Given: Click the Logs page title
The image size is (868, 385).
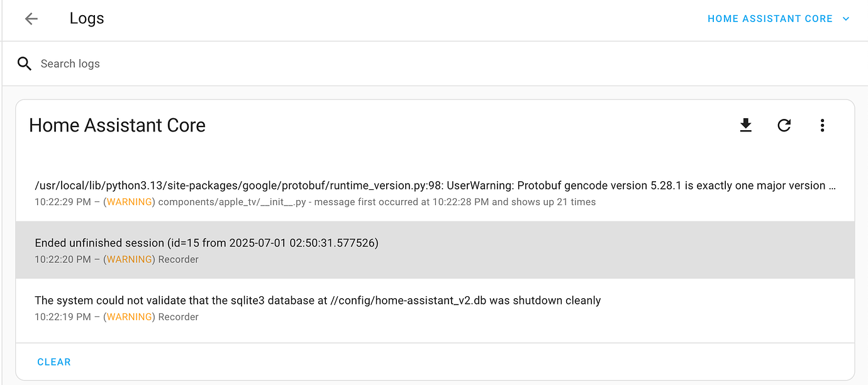Looking at the screenshot, I should coord(87,19).
